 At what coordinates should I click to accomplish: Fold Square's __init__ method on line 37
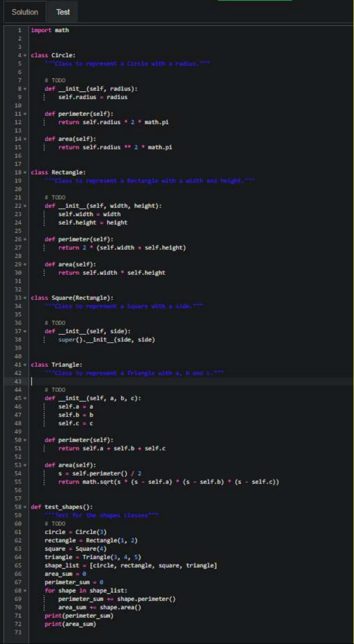(x=25, y=332)
